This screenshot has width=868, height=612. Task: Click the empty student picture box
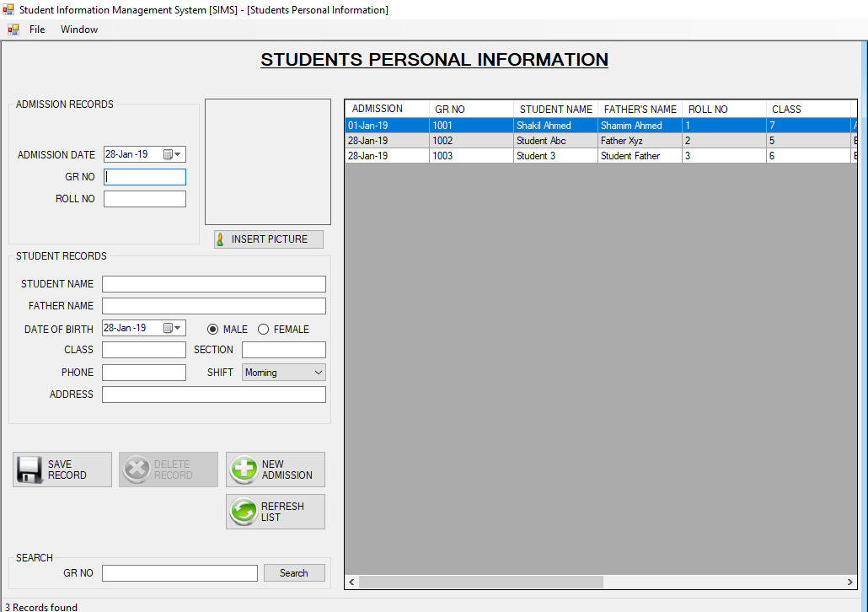(x=268, y=162)
